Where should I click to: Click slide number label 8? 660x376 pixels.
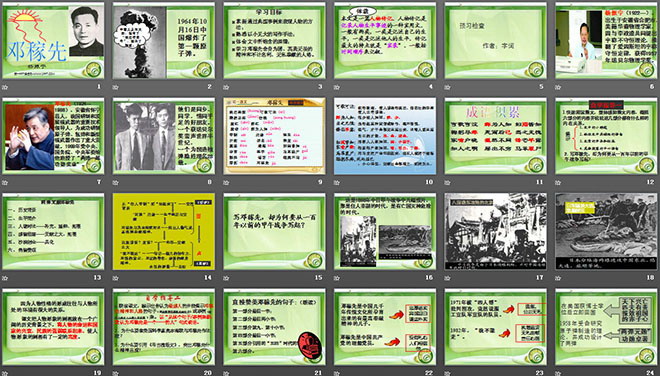coord(210,182)
